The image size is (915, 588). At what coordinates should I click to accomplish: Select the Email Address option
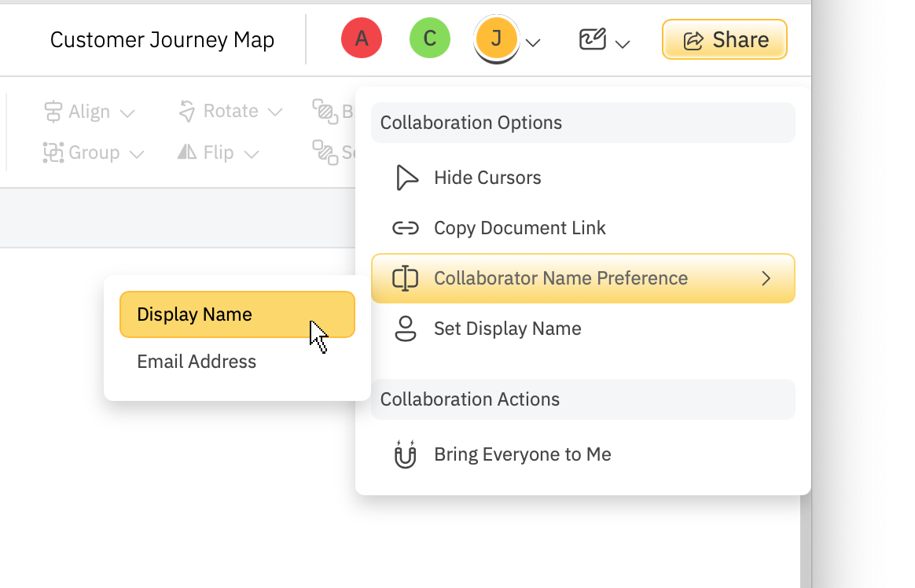point(196,361)
